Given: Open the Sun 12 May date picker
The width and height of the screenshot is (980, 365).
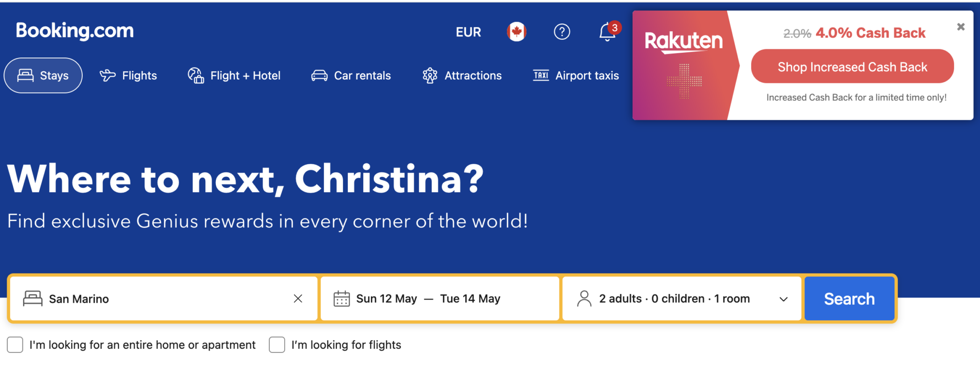Looking at the screenshot, I should 387,299.
